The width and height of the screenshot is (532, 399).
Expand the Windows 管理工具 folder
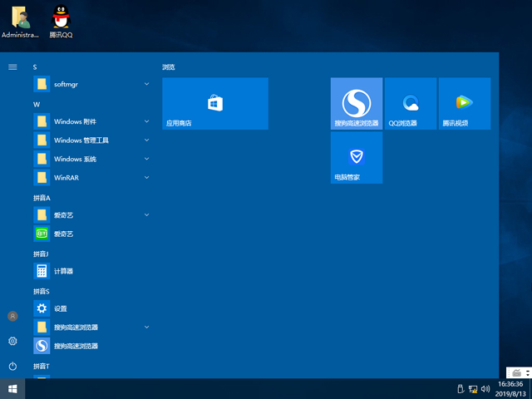91,140
